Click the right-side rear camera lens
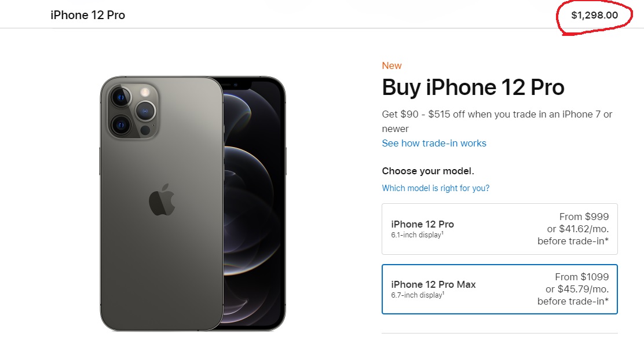644x337 pixels. coord(145,111)
